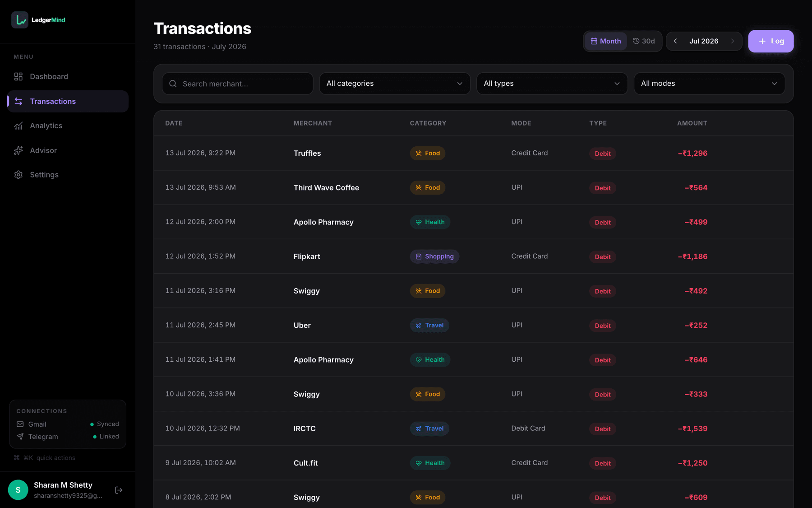The image size is (812, 508).
Task: Click Credit Card mode on Flipkart row
Action: coord(529,256)
